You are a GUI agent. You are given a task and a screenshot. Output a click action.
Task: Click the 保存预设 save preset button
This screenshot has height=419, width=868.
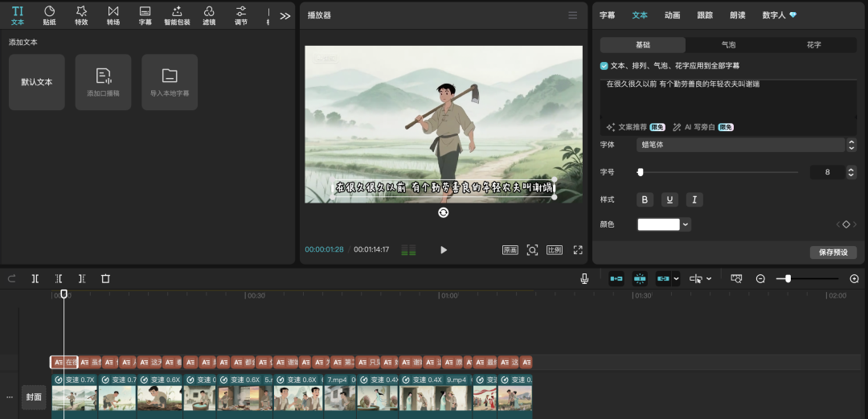pyautogui.click(x=833, y=253)
